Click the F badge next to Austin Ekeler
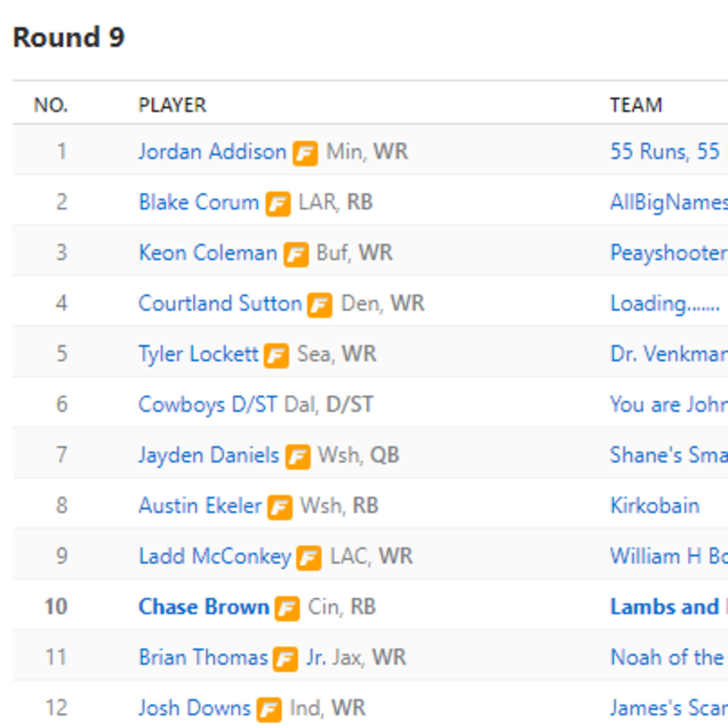This screenshot has height=728, width=728. 280,507
